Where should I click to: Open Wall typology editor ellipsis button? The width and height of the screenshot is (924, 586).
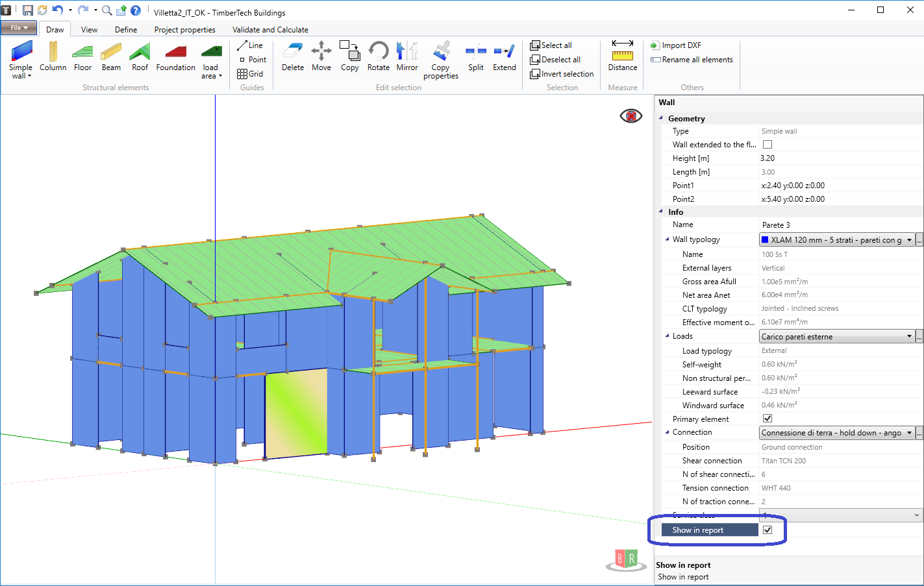(919, 240)
